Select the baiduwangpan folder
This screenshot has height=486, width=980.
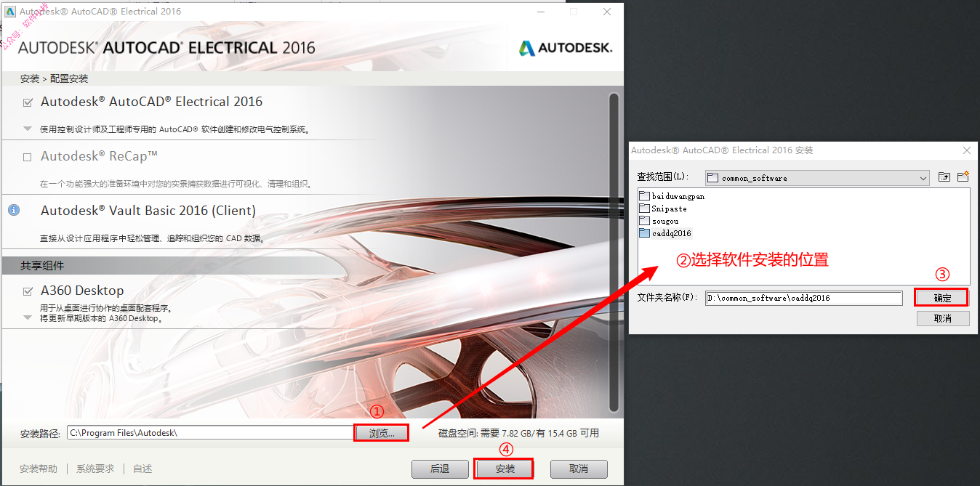tap(672, 196)
